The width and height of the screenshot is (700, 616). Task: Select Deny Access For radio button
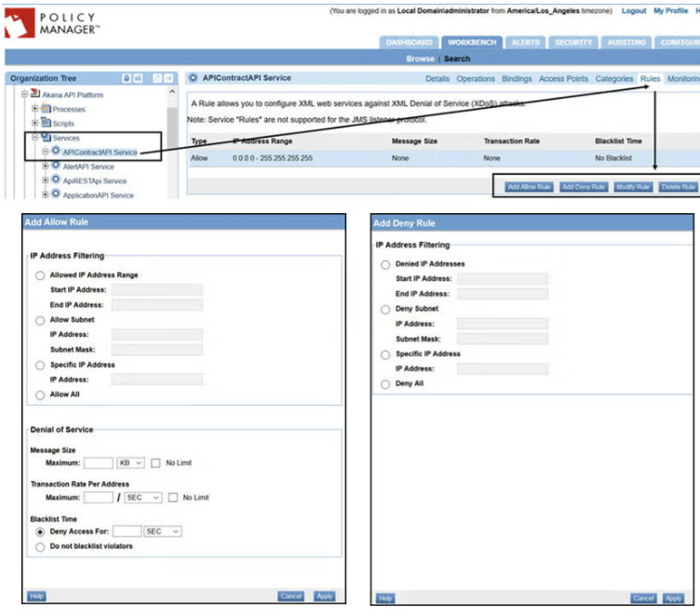click(x=40, y=532)
